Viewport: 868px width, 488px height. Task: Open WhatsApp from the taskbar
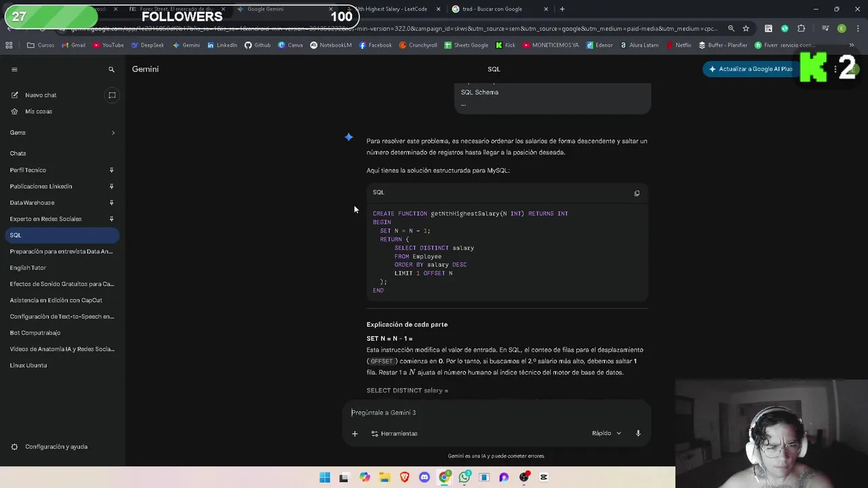point(465,477)
